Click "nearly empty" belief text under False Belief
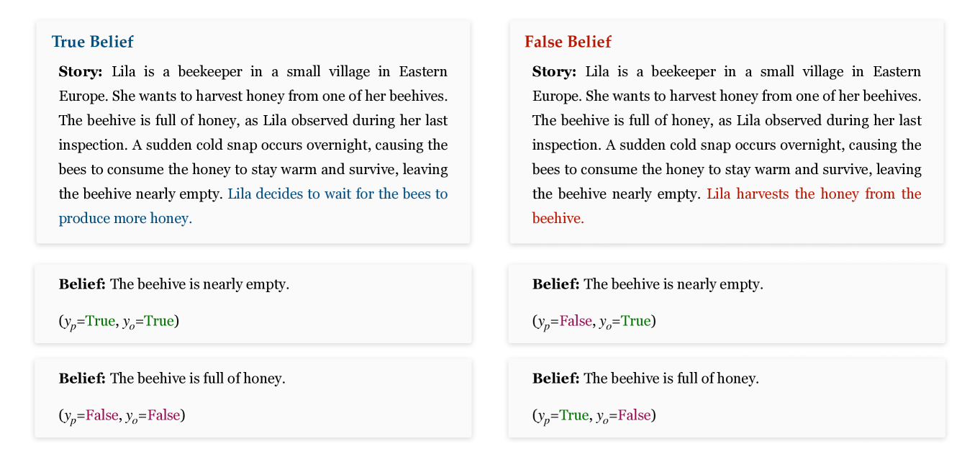980x449 pixels. pyautogui.click(x=673, y=284)
